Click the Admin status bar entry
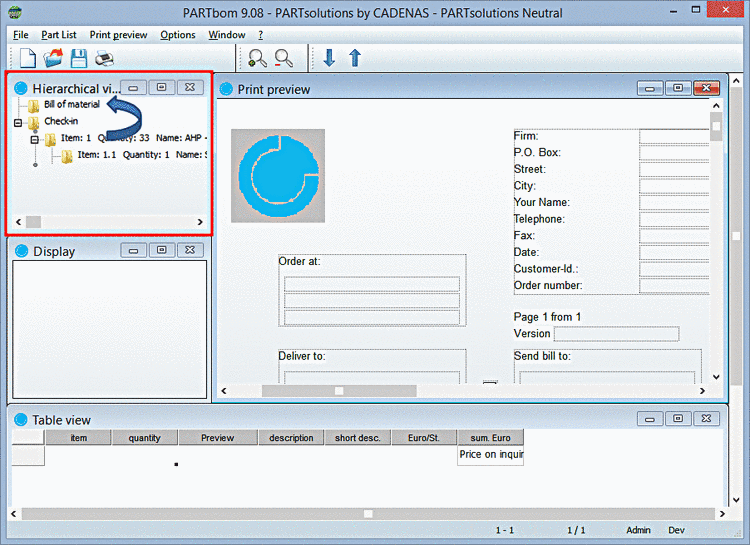The width and height of the screenshot is (750, 545). click(x=638, y=530)
